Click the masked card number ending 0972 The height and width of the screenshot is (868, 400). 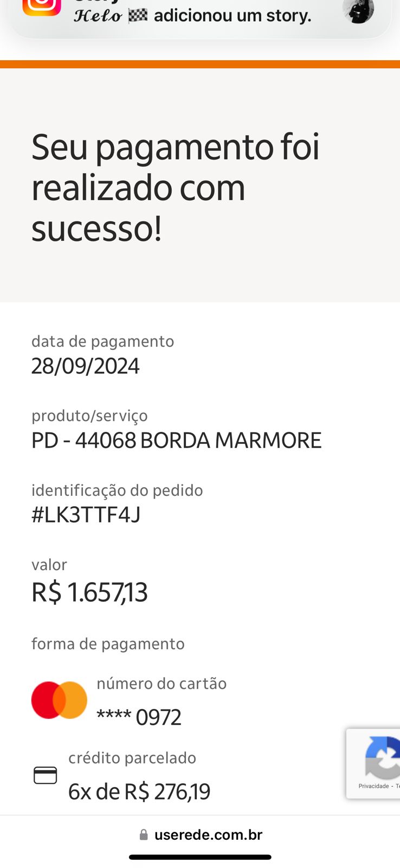pyautogui.click(x=139, y=717)
